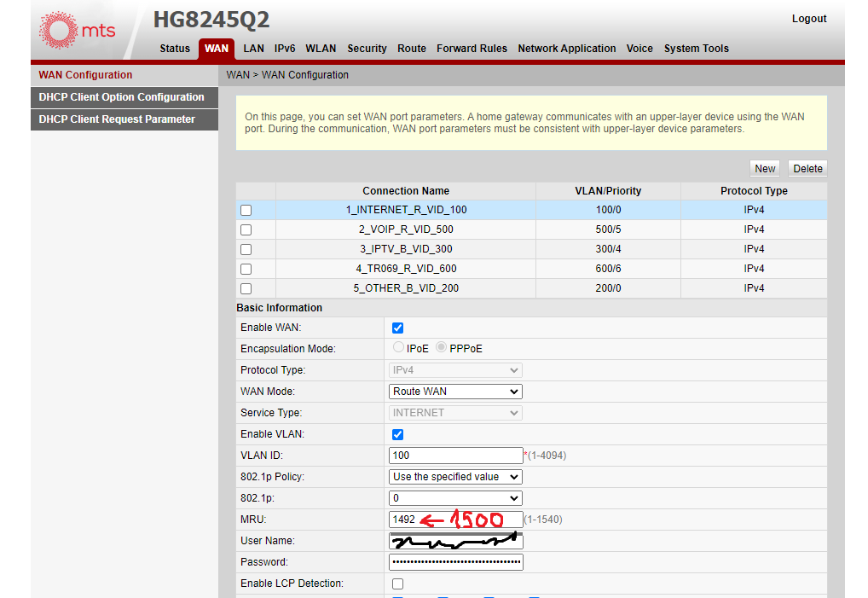Open the Protocol Type dropdown
This screenshot has width=868, height=598.
pyautogui.click(x=455, y=370)
